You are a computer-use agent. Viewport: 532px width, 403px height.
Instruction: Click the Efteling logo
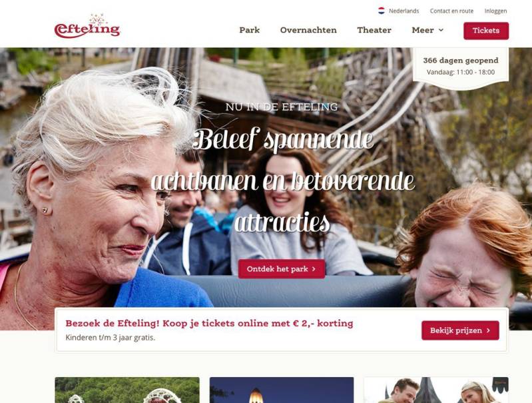(87, 27)
